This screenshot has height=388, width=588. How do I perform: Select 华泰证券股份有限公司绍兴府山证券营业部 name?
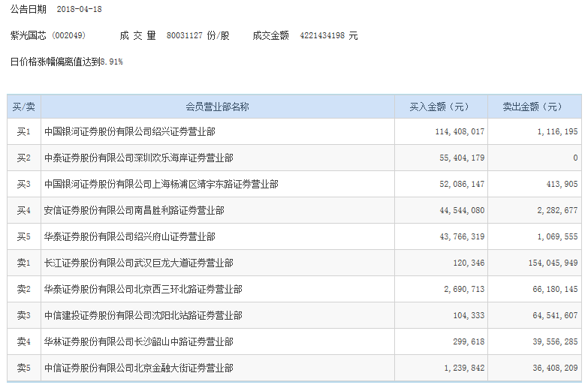pos(130,236)
